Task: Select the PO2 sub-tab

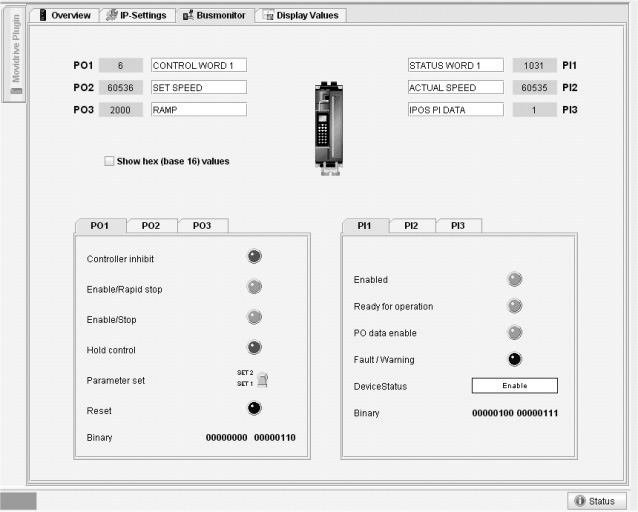Action: pyautogui.click(x=151, y=225)
